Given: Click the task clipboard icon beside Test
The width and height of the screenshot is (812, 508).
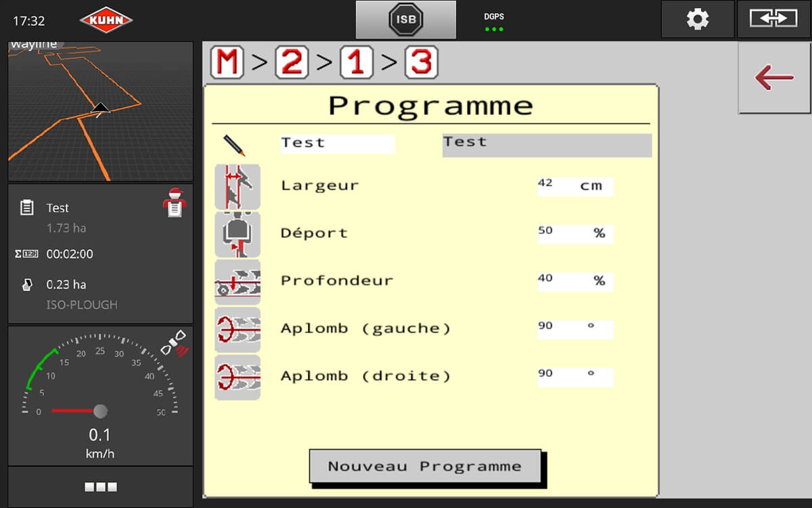Looking at the screenshot, I should (26, 208).
